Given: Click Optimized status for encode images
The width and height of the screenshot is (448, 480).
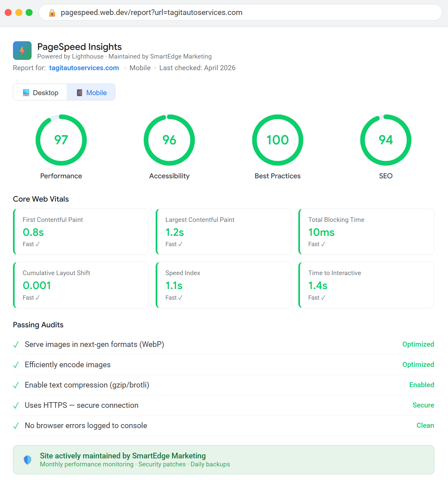Looking at the screenshot, I should (418, 365).
